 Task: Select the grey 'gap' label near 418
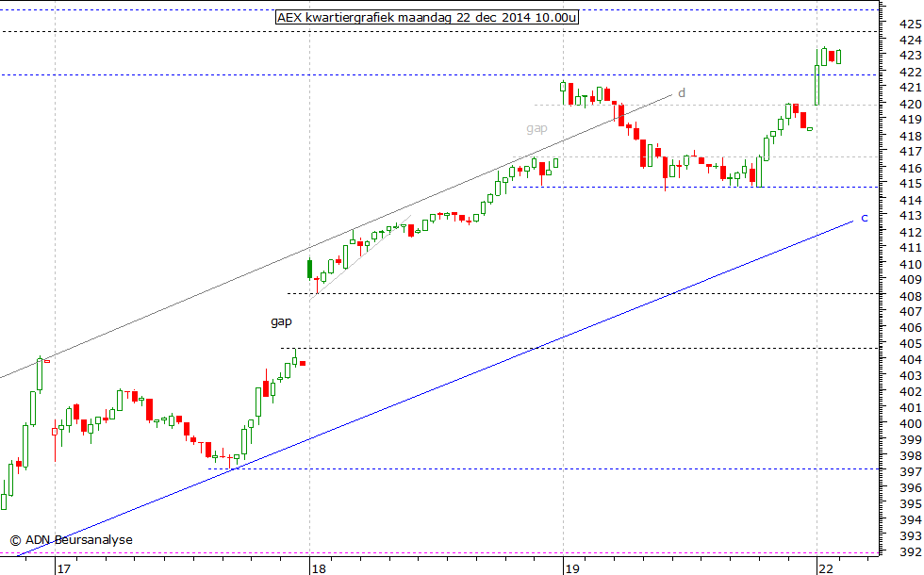[x=536, y=128]
